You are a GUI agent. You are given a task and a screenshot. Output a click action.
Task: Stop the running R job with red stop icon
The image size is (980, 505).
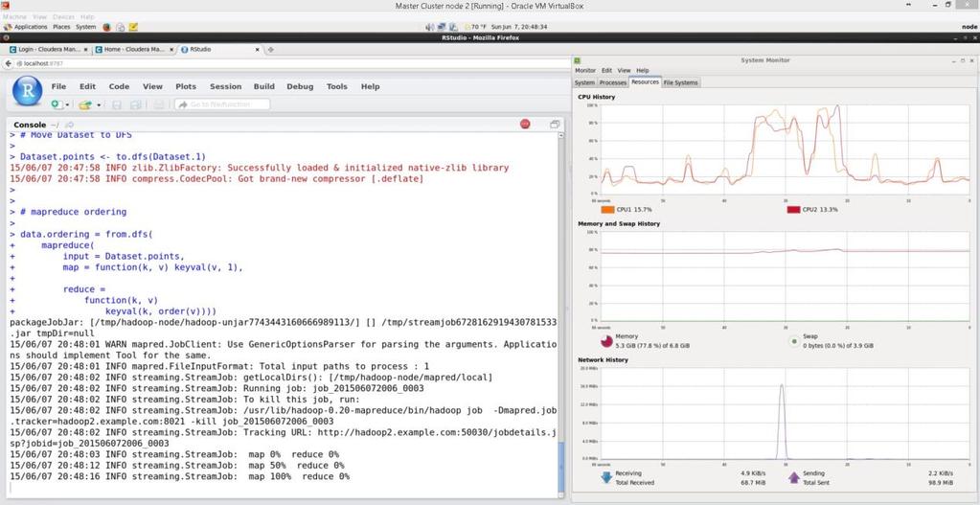(525, 125)
